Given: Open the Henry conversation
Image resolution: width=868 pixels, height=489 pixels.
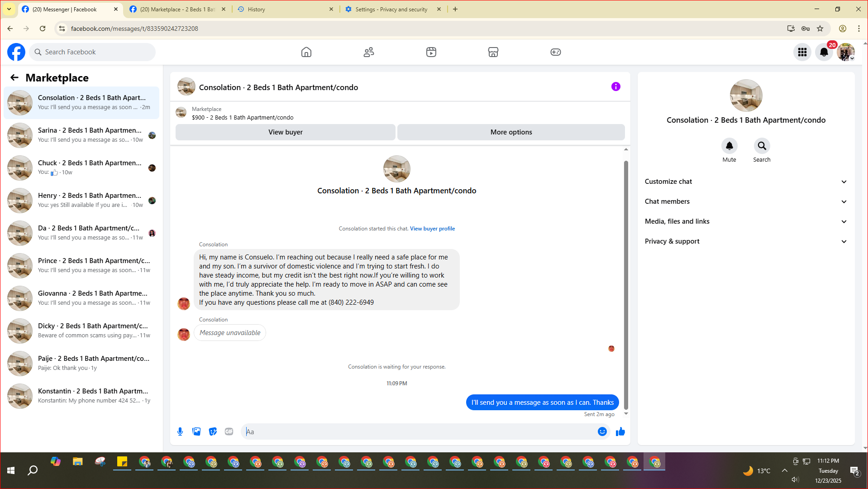Looking at the screenshot, I should [x=81, y=200].
